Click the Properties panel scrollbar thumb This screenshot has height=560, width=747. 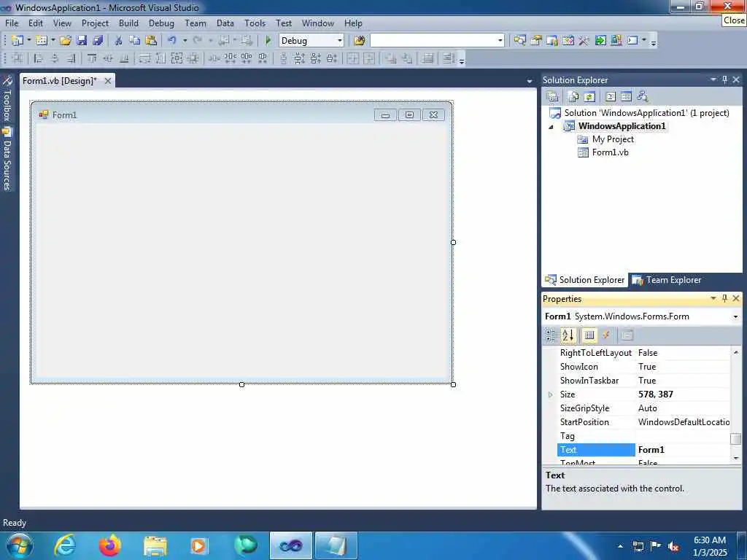[735, 438]
